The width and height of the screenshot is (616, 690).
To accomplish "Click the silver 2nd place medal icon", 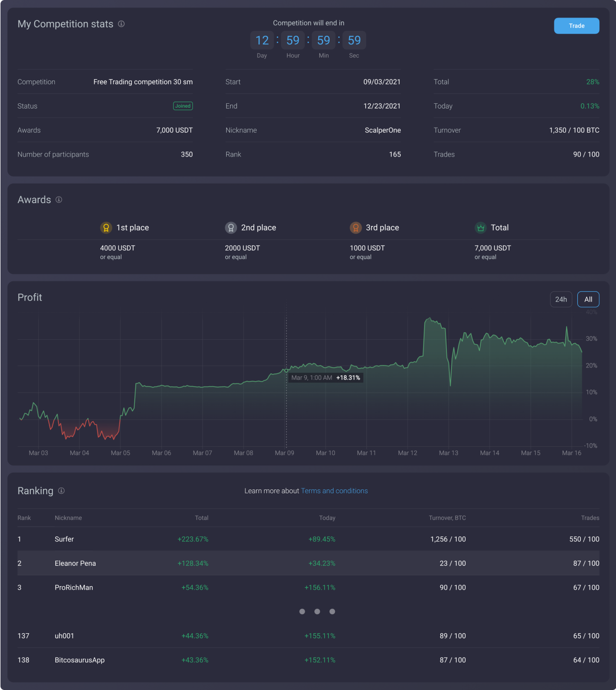I will [x=231, y=227].
